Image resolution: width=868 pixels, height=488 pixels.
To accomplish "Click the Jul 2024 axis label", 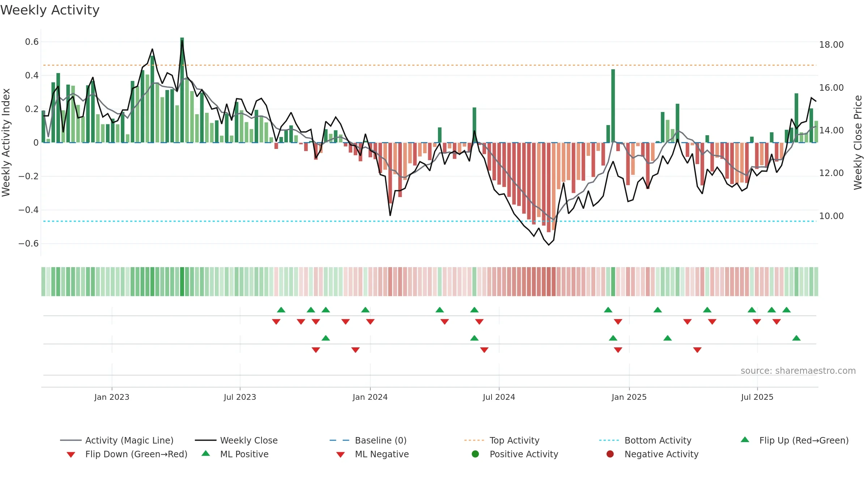I will pos(499,397).
